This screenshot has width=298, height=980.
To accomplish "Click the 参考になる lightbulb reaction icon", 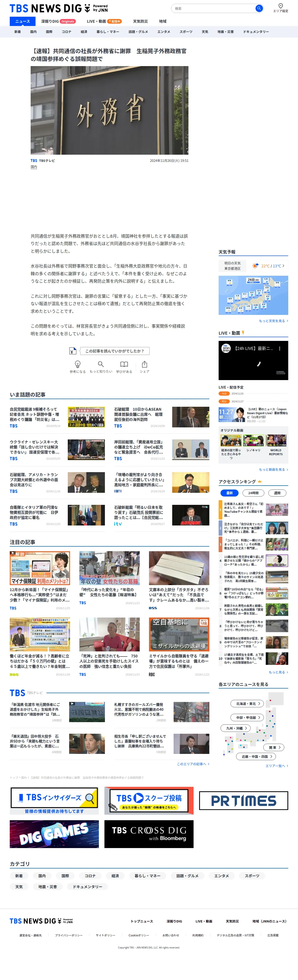I will (x=78, y=364).
